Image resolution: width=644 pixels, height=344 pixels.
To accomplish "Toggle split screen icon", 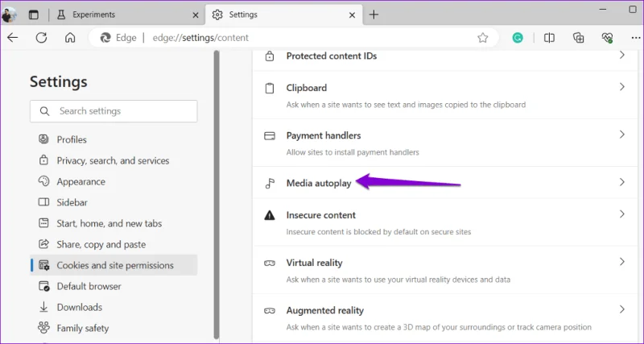I will pyautogui.click(x=549, y=38).
